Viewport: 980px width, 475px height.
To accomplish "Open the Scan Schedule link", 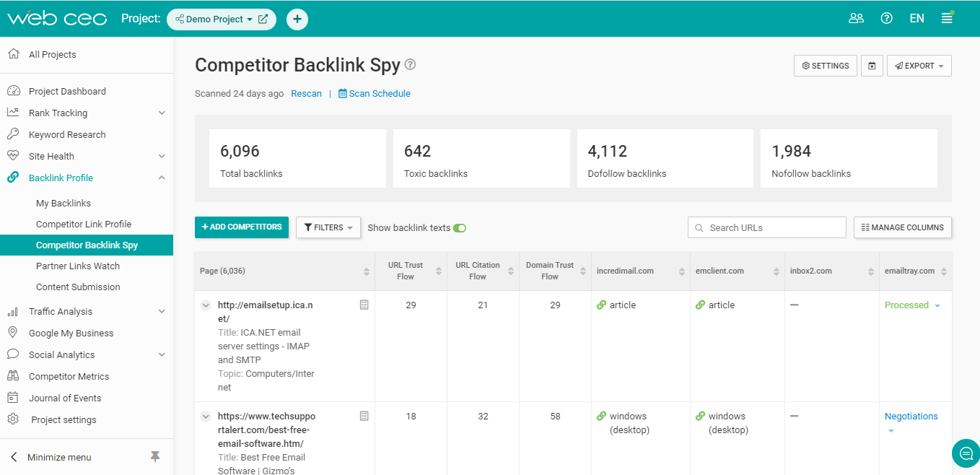I will [375, 94].
